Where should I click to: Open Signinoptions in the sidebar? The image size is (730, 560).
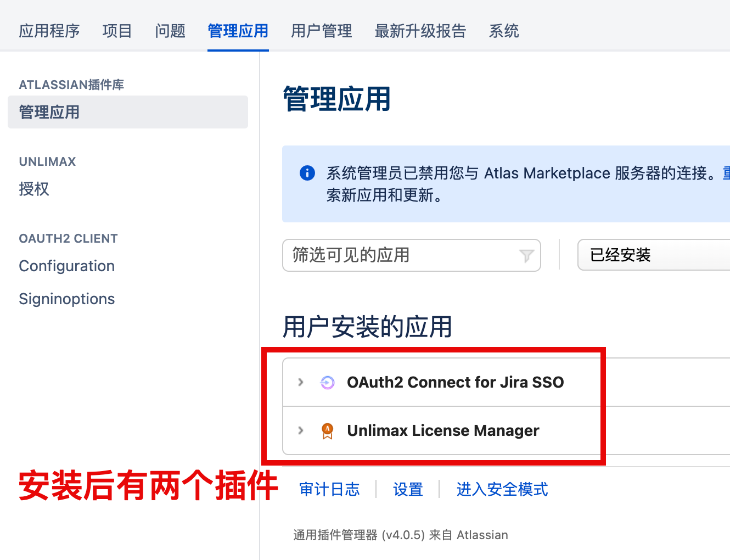67,299
